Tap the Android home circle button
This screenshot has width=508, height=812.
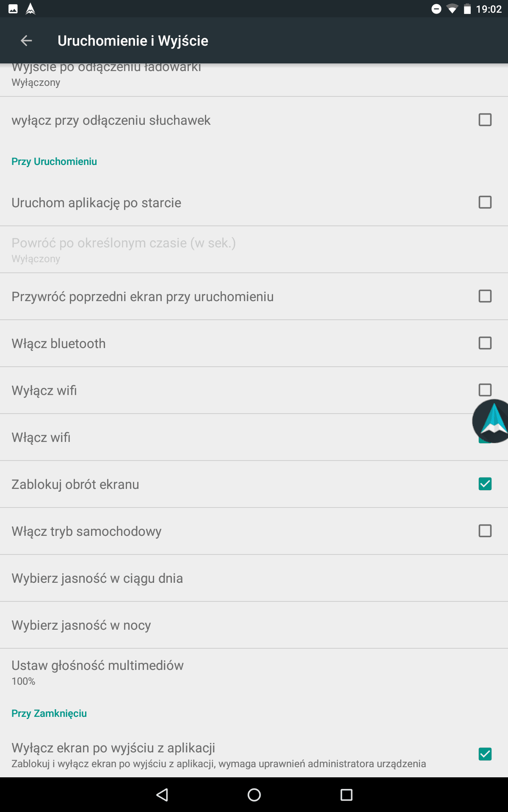254,795
